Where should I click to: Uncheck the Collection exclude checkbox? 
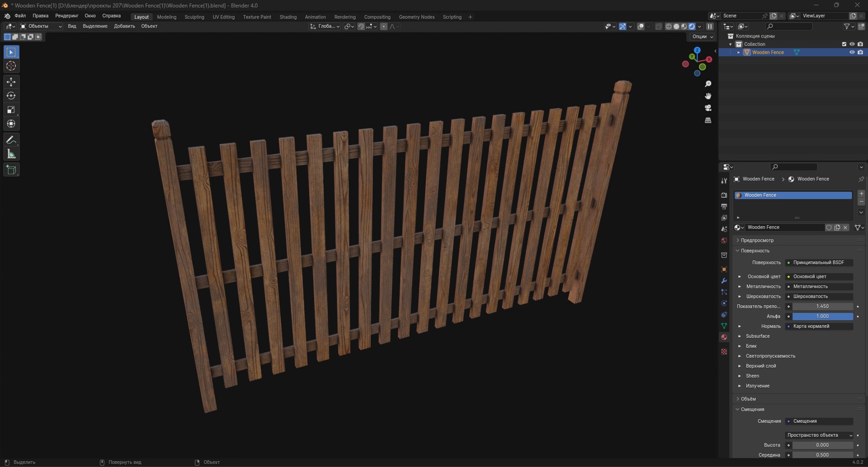844,44
